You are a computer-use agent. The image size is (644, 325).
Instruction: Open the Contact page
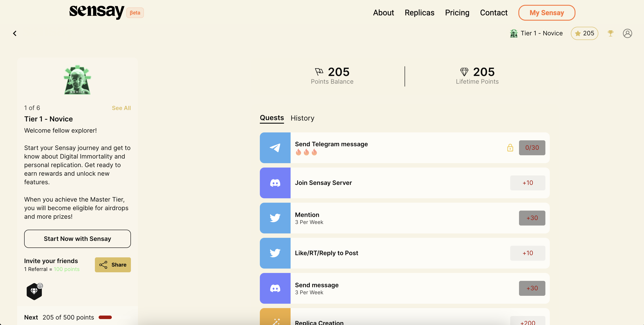point(494,13)
